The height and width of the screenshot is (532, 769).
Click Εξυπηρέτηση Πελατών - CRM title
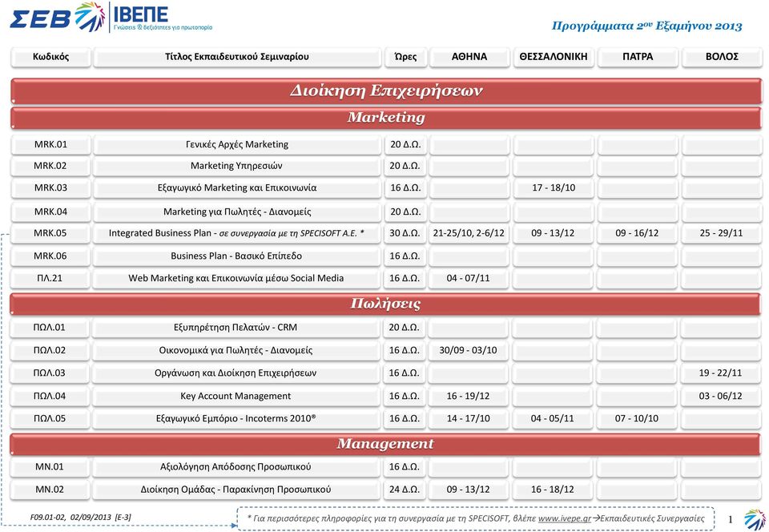(236, 328)
